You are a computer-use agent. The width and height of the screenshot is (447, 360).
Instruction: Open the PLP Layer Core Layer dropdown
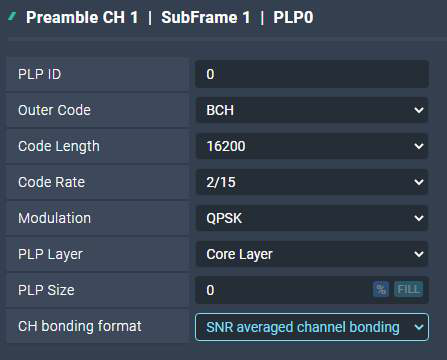(x=312, y=254)
